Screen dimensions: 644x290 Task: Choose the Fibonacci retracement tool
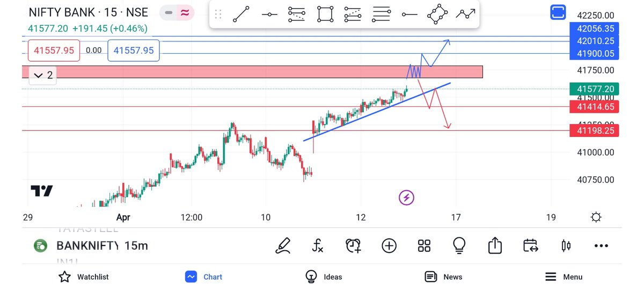coord(297,15)
